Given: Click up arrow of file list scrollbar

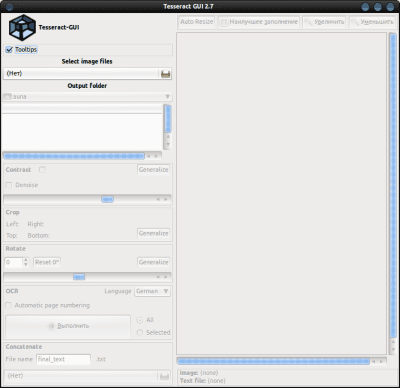Looking at the screenshot, I should (x=168, y=137).
